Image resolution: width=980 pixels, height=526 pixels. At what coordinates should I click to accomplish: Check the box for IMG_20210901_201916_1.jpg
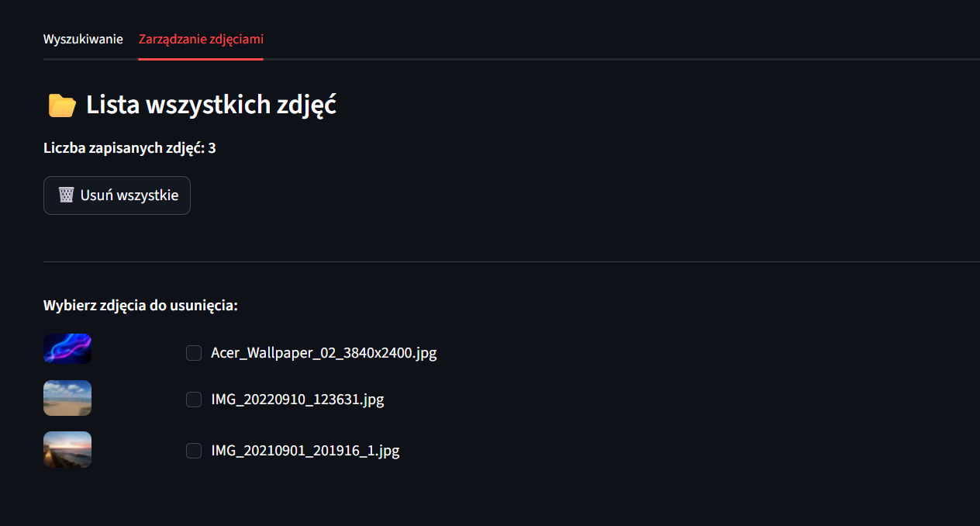click(x=194, y=451)
